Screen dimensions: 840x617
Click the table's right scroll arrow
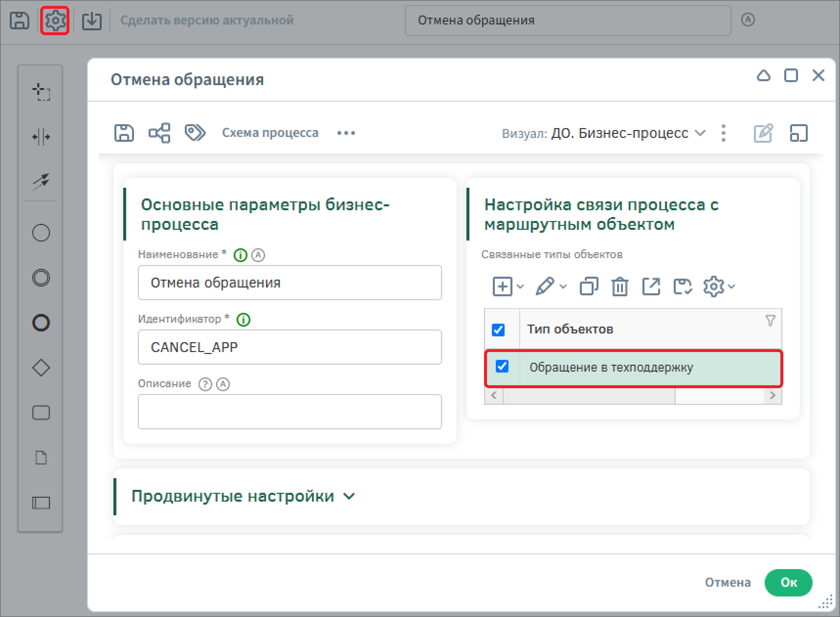(773, 396)
